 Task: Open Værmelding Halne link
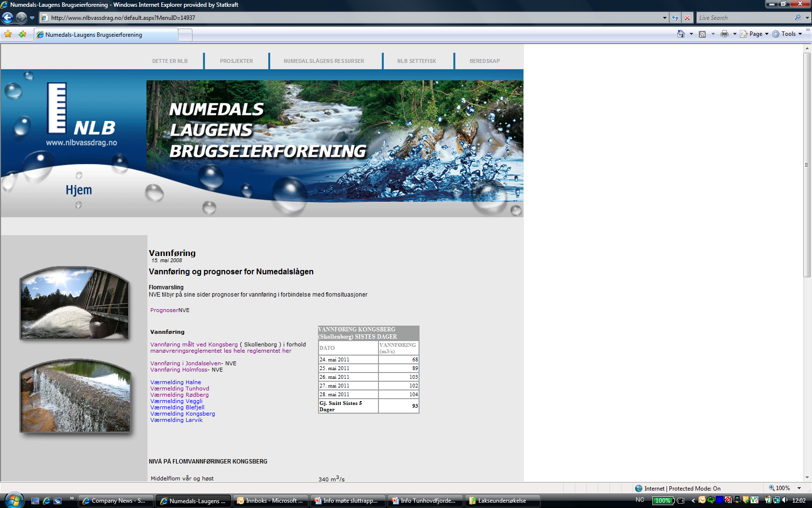coord(175,382)
